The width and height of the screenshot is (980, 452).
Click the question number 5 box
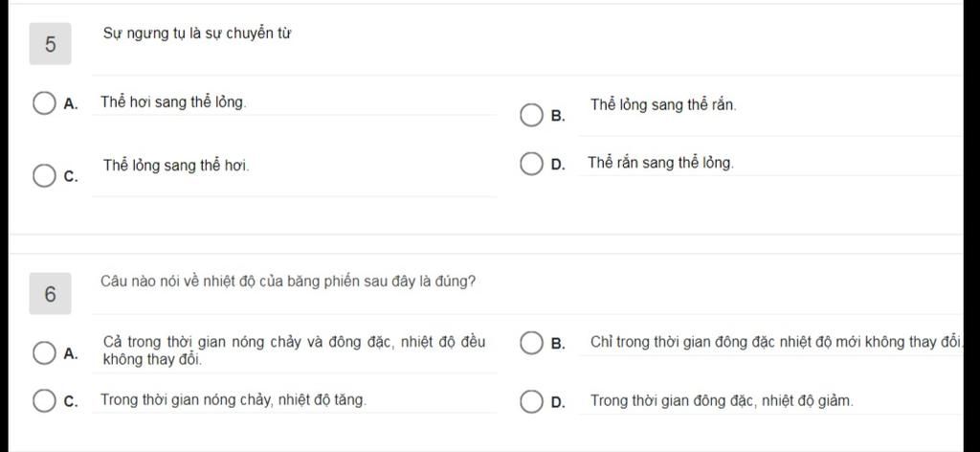click(50, 44)
